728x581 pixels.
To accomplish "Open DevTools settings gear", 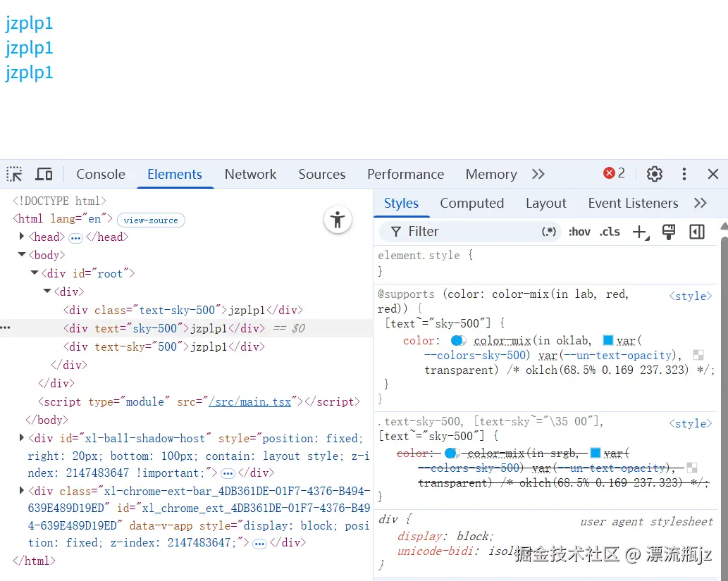I will (x=654, y=174).
